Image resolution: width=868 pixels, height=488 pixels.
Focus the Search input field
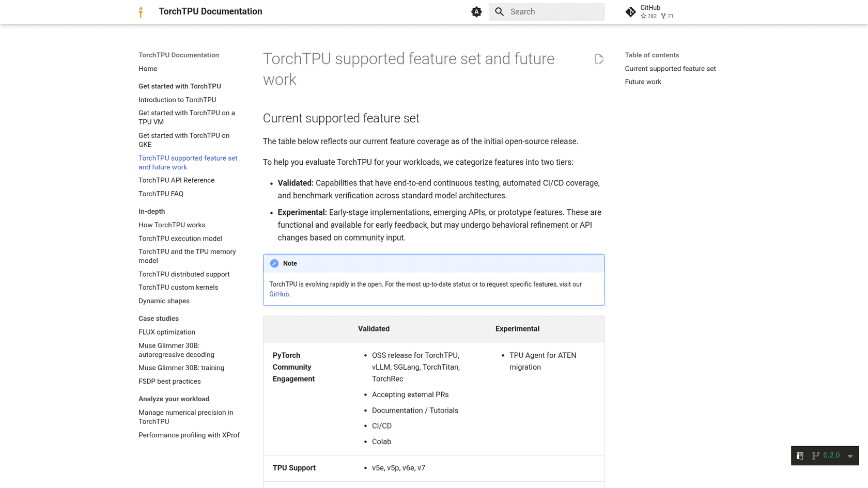click(547, 12)
